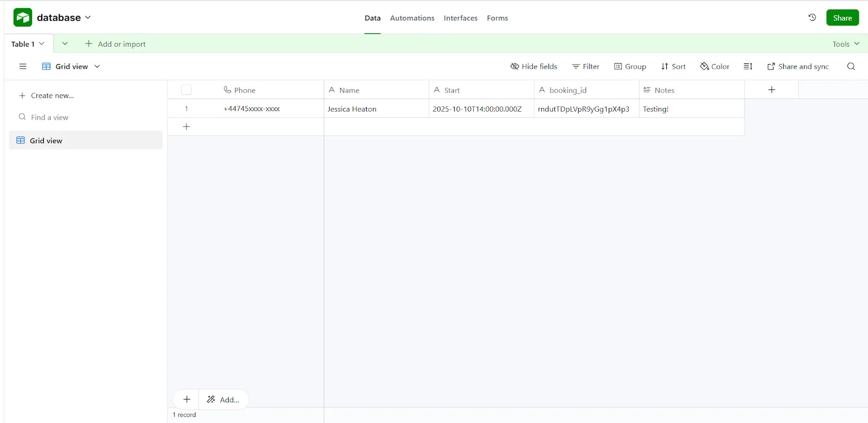Toggle the views sidebar hamburger icon
This screenshot has width=868, height=423.
pyautogui.click(x=23, y=66)
